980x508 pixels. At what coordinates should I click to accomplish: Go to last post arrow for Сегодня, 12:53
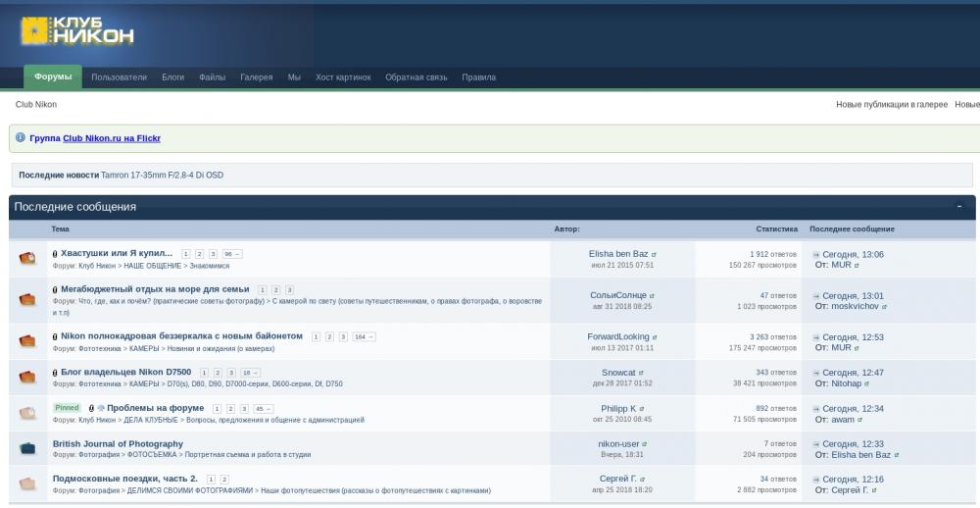click(x=815, y=337)
